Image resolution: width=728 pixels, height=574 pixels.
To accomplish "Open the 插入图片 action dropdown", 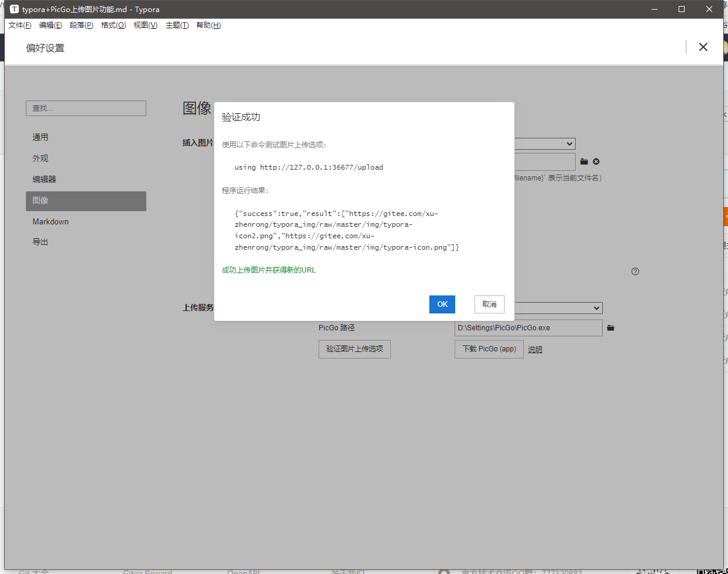I will tap(544, 144).
